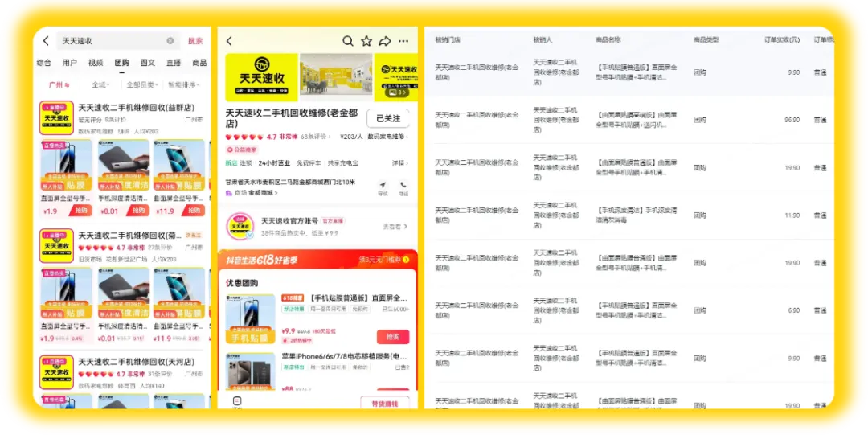Open the 【手机贴膜普通版】直面屏 deal title

pyautogui.click(x=359, y=298)
